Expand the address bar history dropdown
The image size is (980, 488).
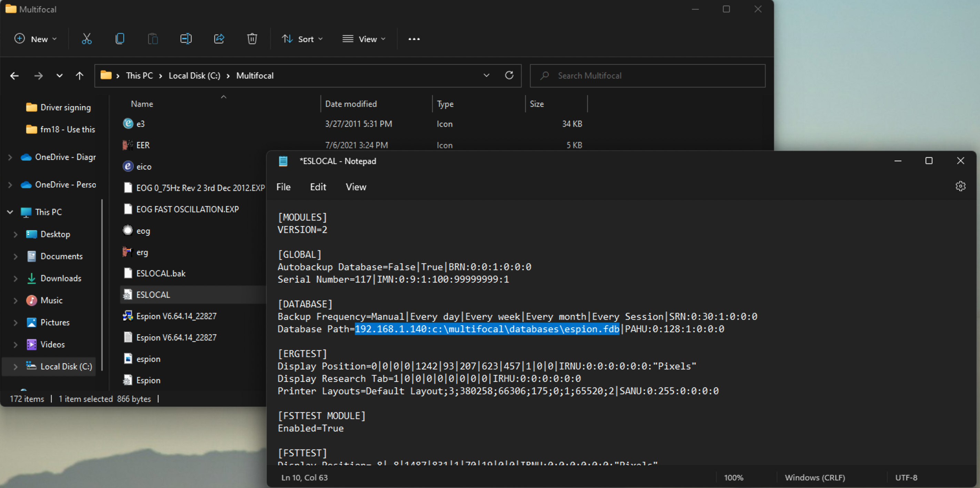[x=486, y=75]
